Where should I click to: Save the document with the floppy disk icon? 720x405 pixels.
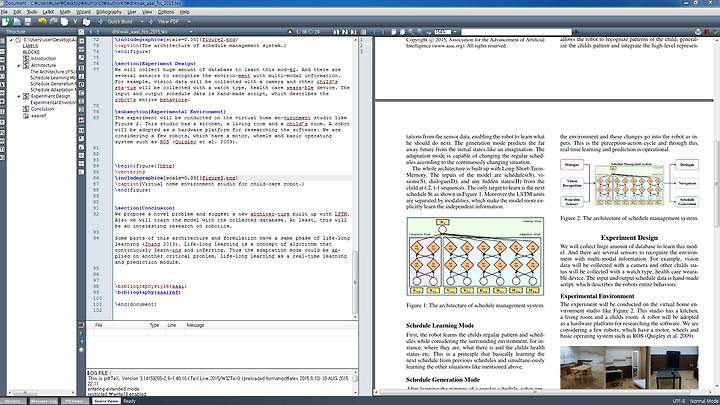click(x=28, y=22)
